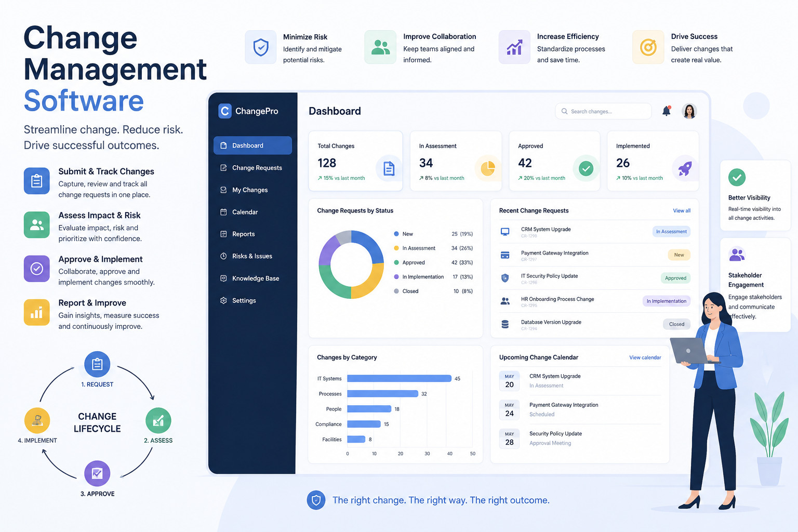Open Reports from the sidebar
Viewport: 798px width, 532px height.
252,234
